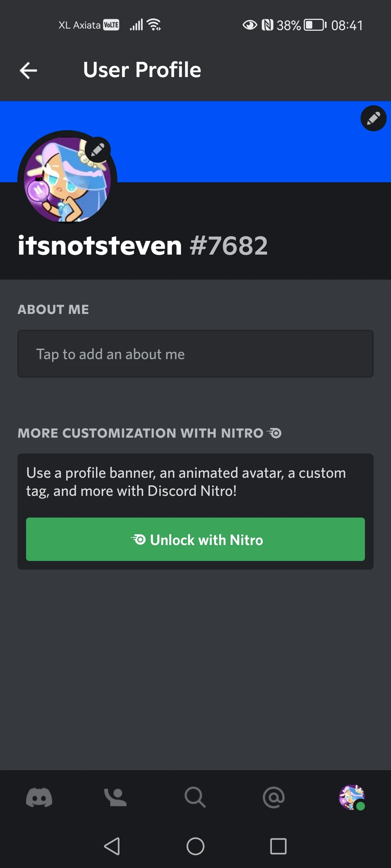Tap the pencil icon to edit the profile banner
This screenshot has width=391, height=868.
[373, 118]
